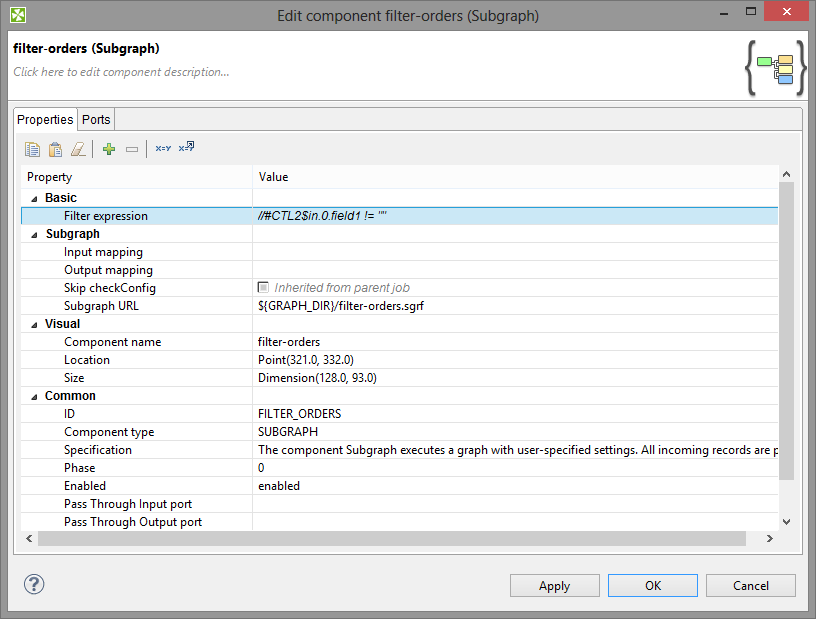Click the eraser clear icon
This screenshot has width=816, height=619.
click(78, 149)
